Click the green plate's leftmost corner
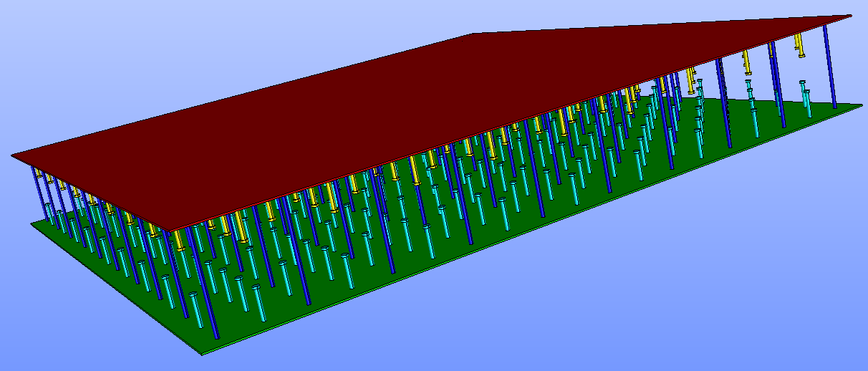The width and height of the screenshot is (868, 371). 31,223
